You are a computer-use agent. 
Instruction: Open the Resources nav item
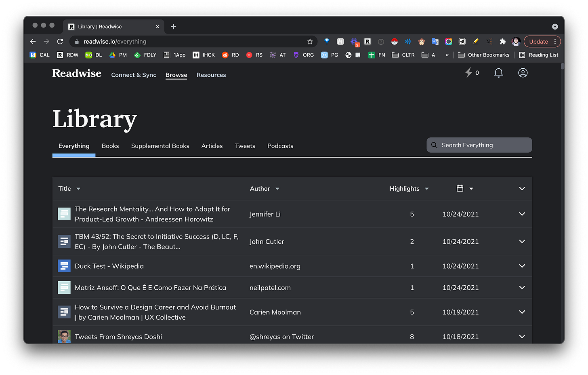[x=211, y=75]
